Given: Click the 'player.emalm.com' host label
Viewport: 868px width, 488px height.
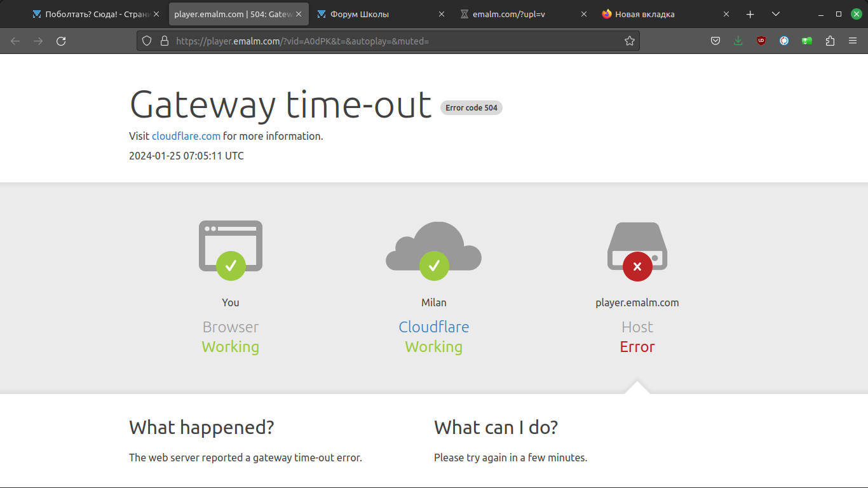Looking at the screenshot, I should [x=637, y=303].
